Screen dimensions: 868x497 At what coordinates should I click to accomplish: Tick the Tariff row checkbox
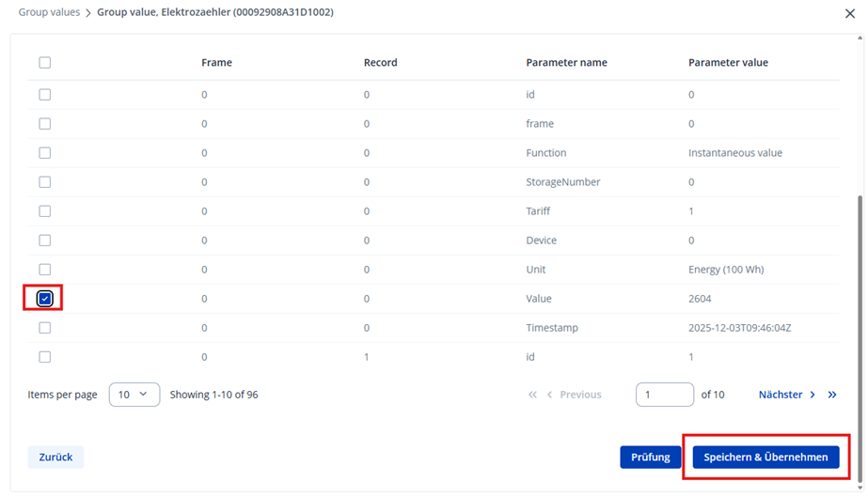click(x=44, y=211)
